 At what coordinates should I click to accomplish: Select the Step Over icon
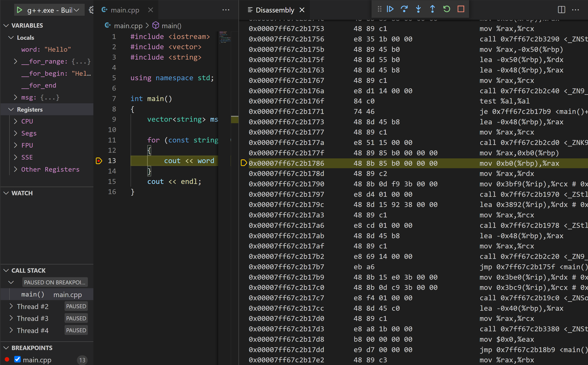coord(404,9)
